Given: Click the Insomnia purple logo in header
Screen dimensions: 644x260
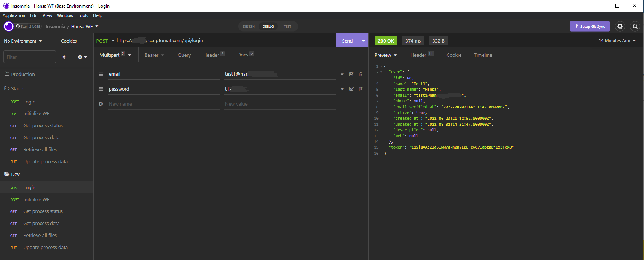Looking at the screenshot, I should point(8,26).
